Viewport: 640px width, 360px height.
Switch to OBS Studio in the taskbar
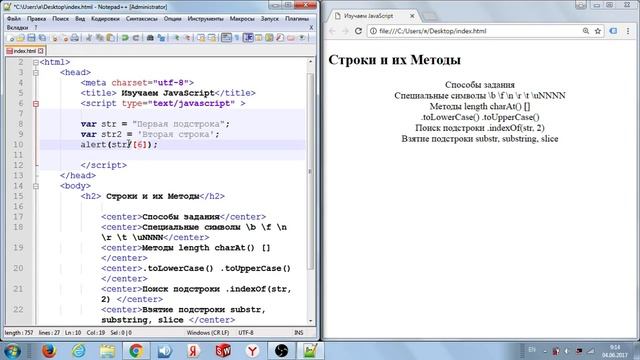281,351
